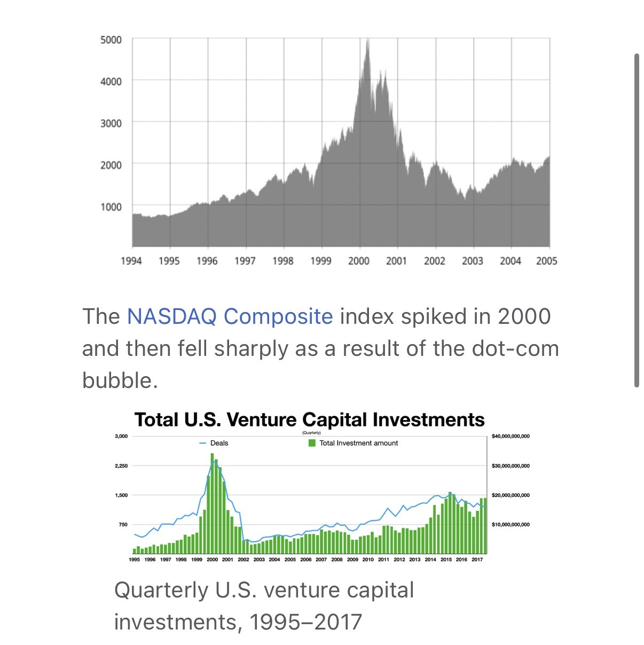Click the 2017 label on venture chart
Image resolution: width=644 pixels, height=645 pixels.
click(x=477, y=559)
